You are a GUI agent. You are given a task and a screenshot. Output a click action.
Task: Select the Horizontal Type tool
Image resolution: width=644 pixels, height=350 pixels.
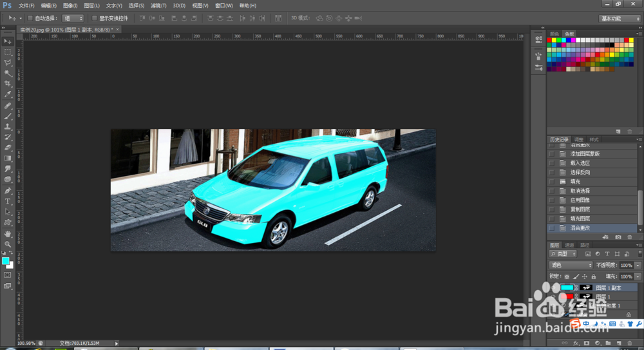pyautogui.click(x=8, y=201)
